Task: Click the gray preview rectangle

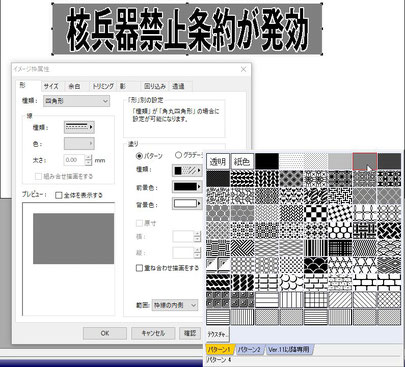Action: click(73, 239)
